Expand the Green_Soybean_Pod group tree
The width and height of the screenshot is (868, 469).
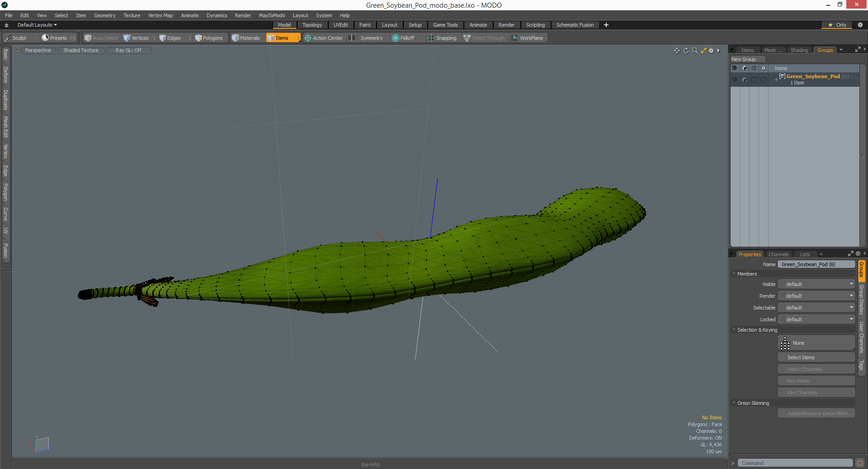pos(776,80)
